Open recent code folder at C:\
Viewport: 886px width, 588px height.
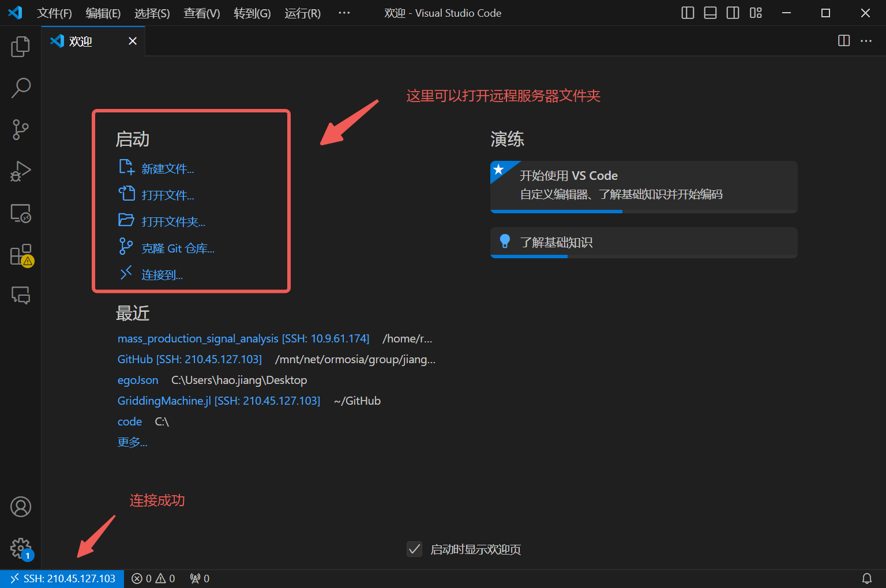tap(130, 421)
